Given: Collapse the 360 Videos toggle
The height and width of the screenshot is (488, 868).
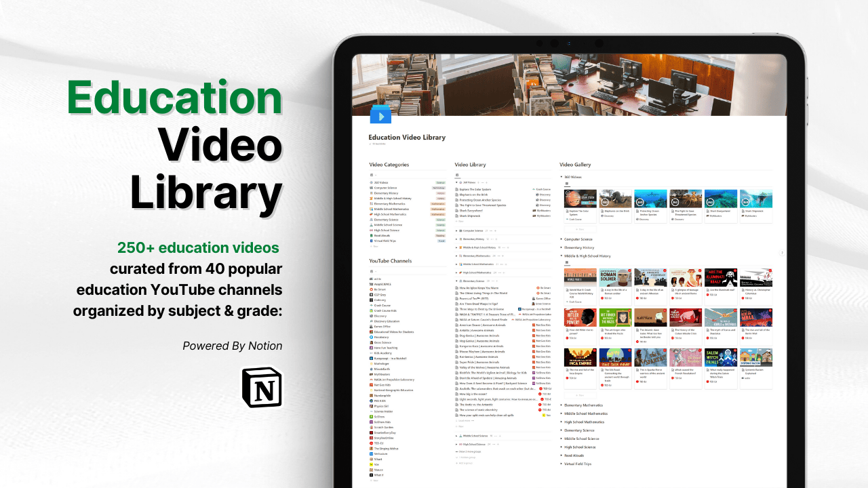Looking at the screenshot, I should (x=561, y=177).
